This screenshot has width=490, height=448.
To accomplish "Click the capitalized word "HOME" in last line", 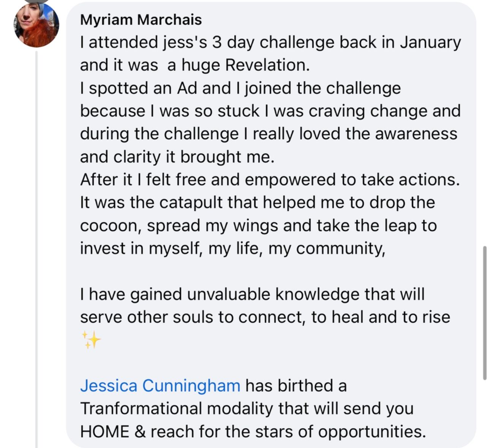I will [x=105, y=431].
